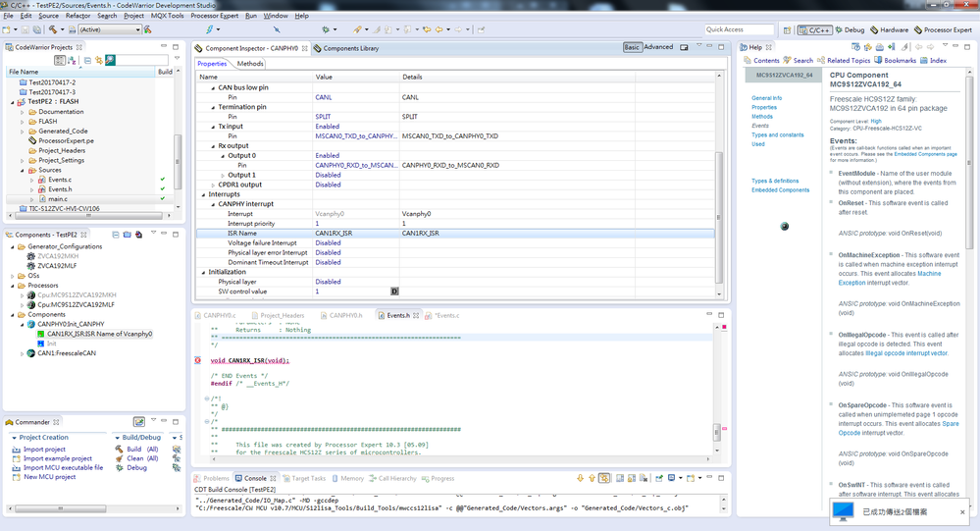Switch to the Methods tab
980x531 pixels.
[x=249, y=64]
